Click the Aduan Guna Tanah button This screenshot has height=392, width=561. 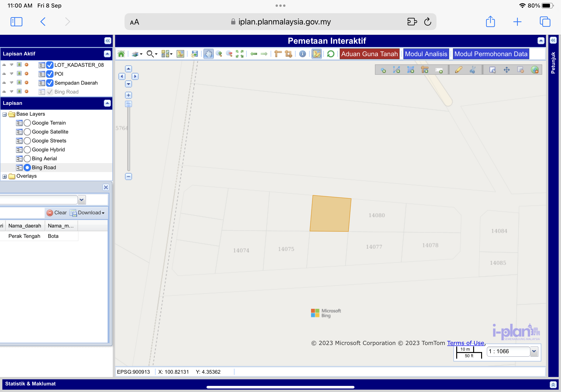point(369,54)
